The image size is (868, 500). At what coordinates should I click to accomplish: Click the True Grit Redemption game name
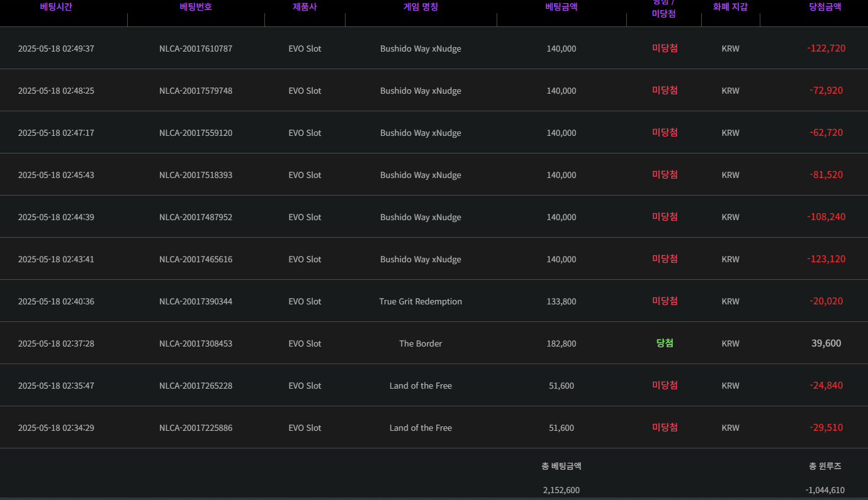pyautogui.click(x=420, y=301)
